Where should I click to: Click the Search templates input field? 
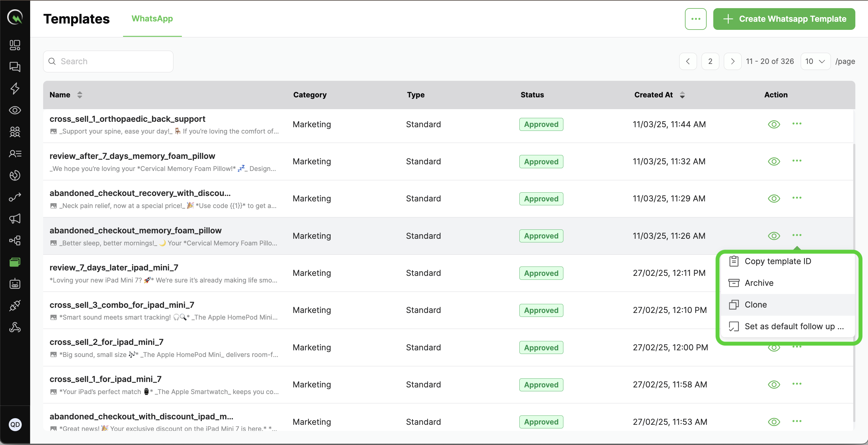108,61
